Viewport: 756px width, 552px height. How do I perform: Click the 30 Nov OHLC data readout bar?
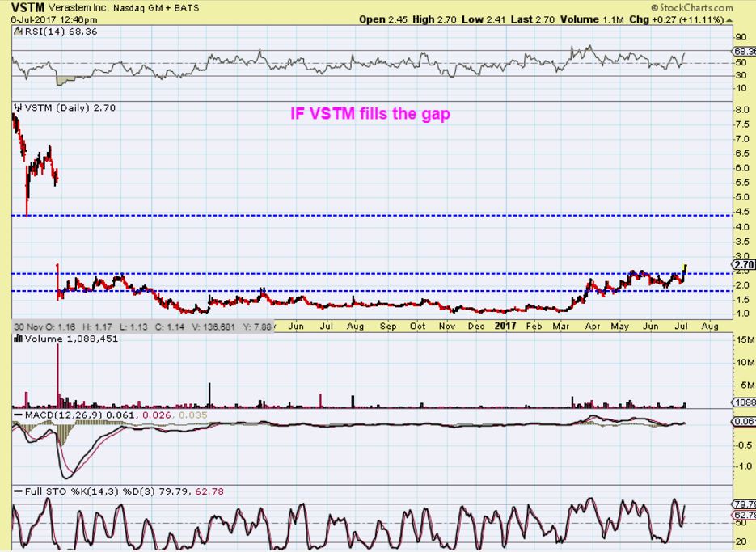click(143, 327)
